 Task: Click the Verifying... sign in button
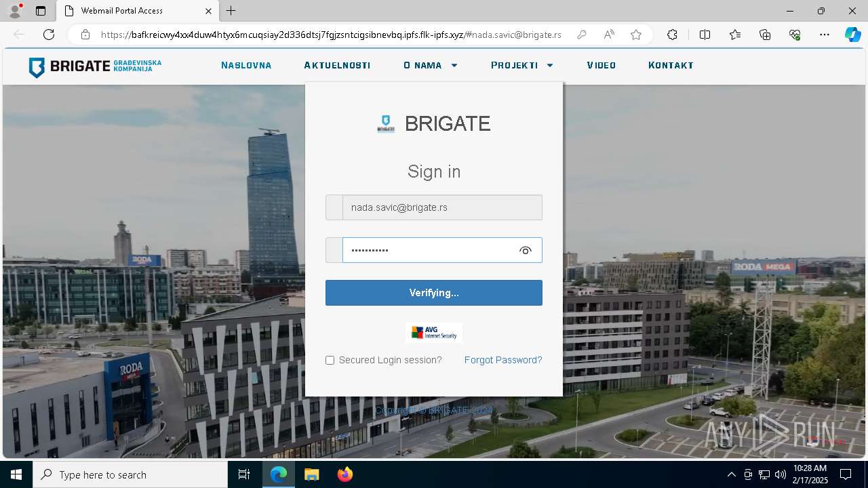[x=434, y=293]
